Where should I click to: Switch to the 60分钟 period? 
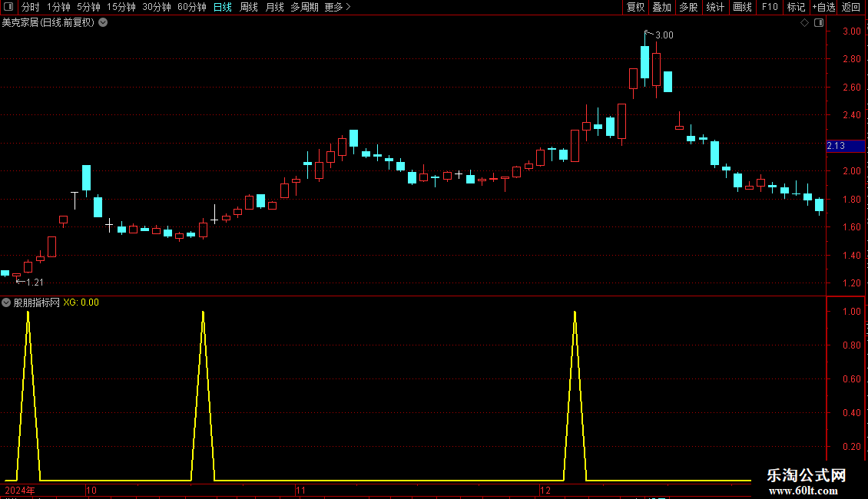192,7
